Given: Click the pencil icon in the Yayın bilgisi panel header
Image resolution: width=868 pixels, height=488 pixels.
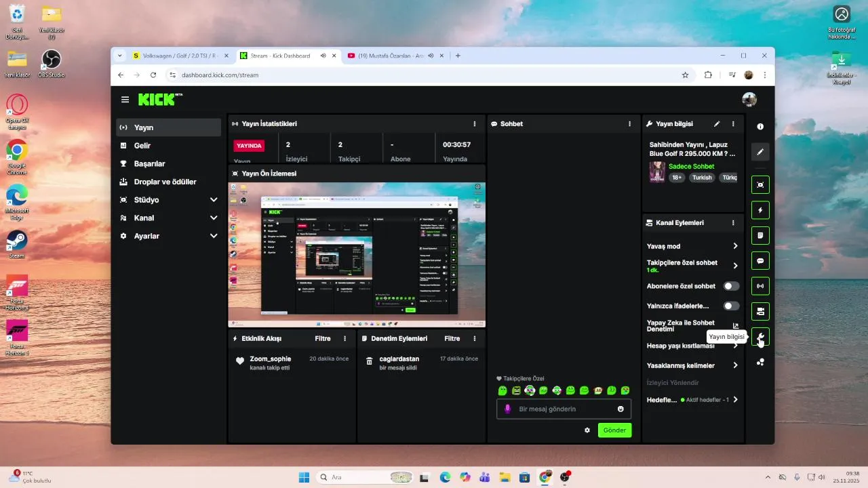Looking at the screenshot, I should pyautogui.click(x=717, y=124).
